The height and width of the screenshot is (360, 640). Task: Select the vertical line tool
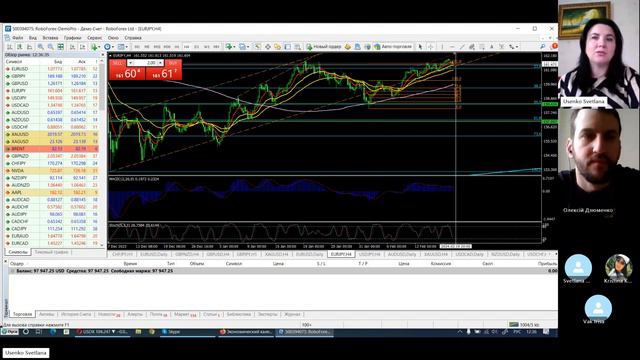click(442, 47)
